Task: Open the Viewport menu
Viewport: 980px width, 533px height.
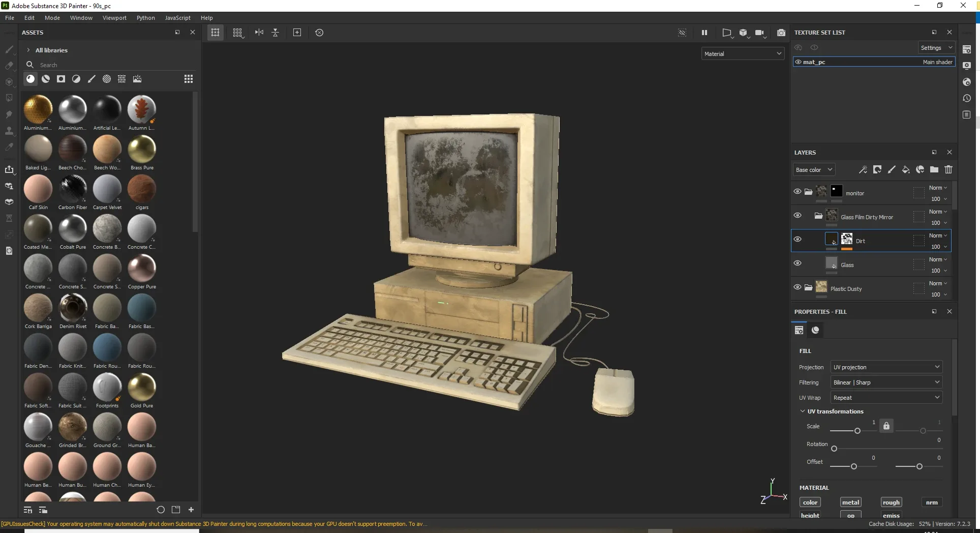Action: (x=114, y=18)
